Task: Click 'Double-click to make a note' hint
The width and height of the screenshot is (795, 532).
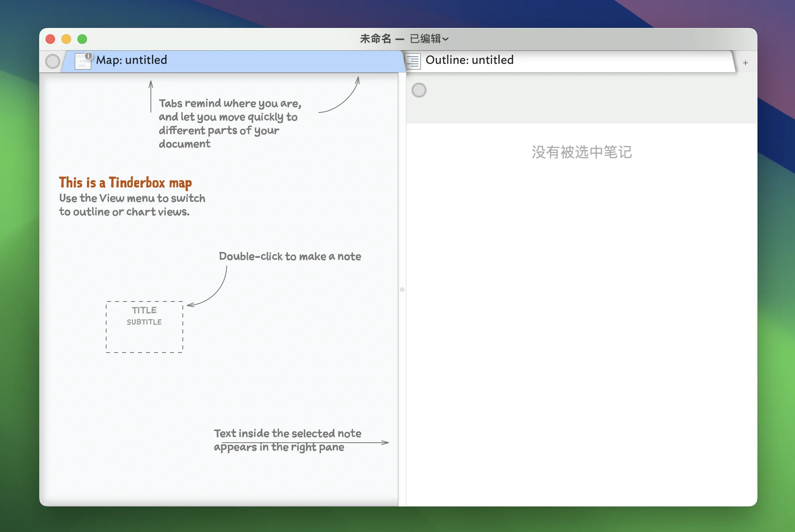Action: click(x=290, y=256)
